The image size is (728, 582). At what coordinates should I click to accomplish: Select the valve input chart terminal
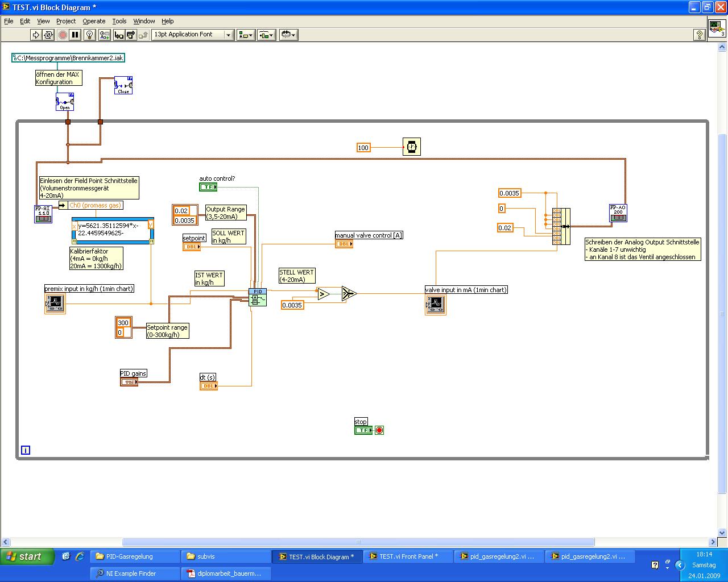pyautogui.click(x=436, y=305)
